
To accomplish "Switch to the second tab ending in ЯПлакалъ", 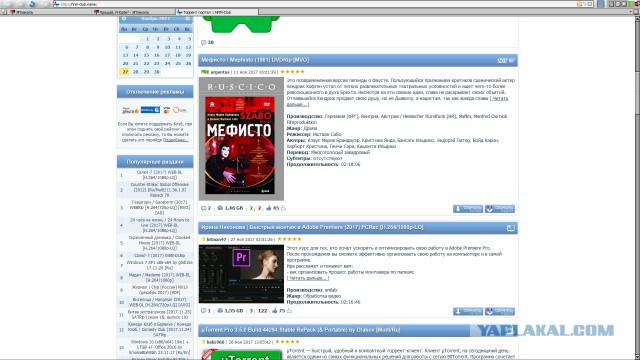I will 133,12.
